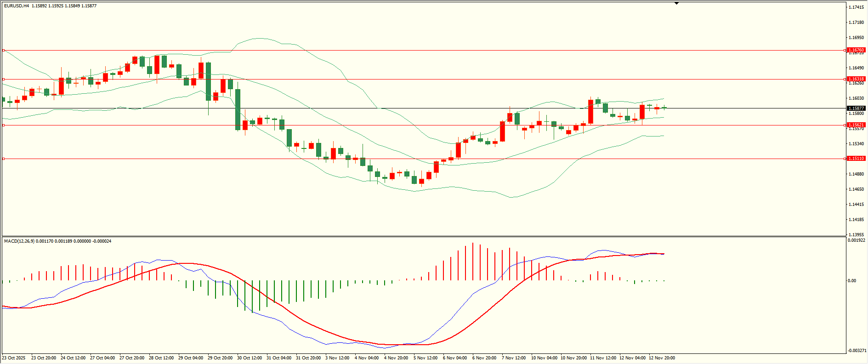This screenshot has height=364, width=868.
Task: Click the black current price label 1.15877
Action: click(856, 108)
